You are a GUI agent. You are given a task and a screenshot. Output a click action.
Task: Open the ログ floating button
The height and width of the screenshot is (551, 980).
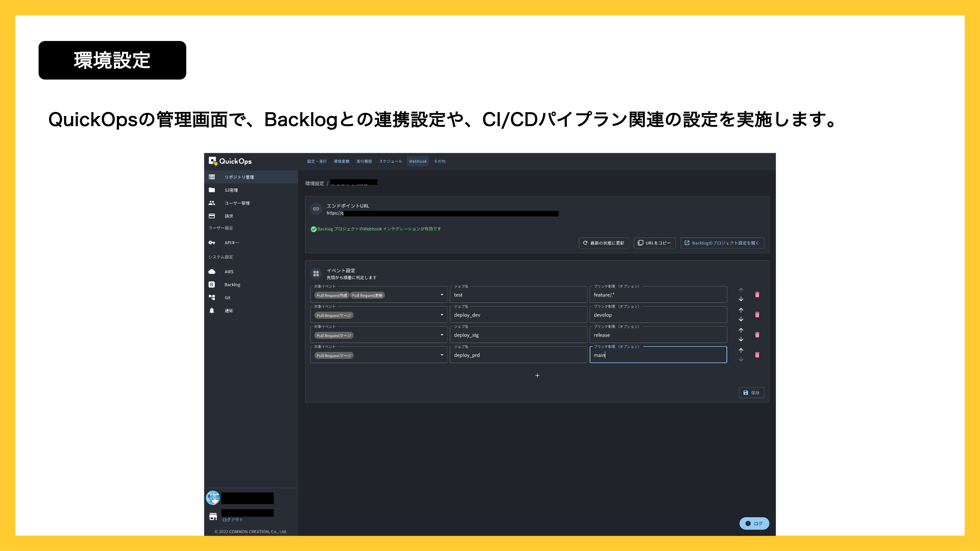tap(754, 524)
